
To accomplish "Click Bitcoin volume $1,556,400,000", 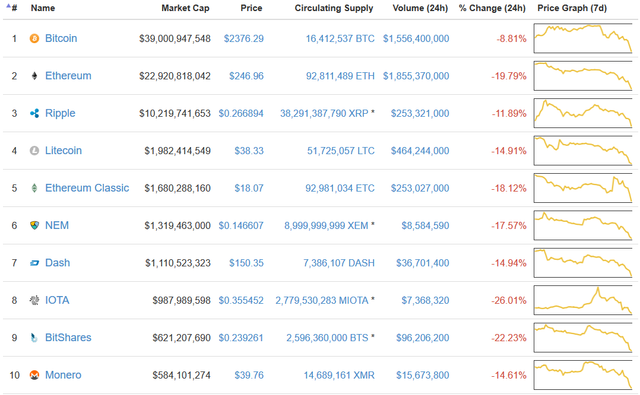I will click(416, 39).
